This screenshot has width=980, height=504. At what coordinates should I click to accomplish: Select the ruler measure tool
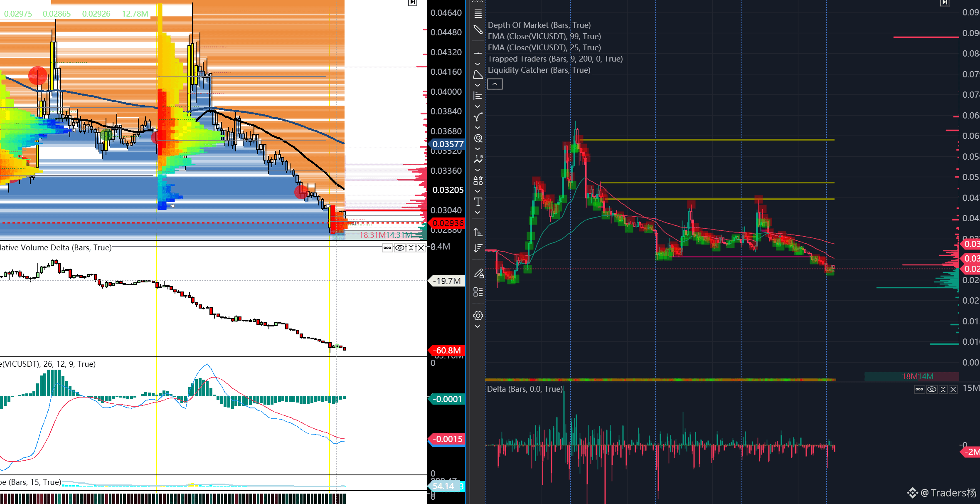tap(478, 30)
